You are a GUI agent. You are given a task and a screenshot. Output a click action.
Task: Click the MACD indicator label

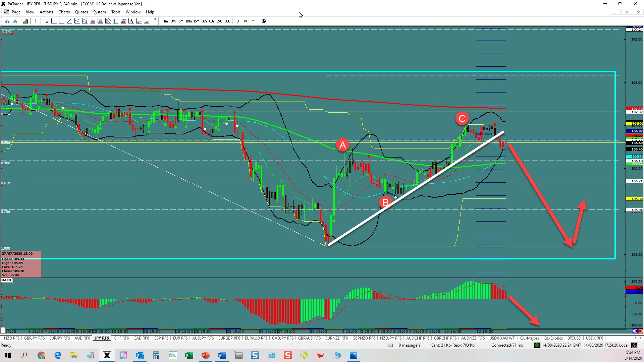(x=6, y=280)
